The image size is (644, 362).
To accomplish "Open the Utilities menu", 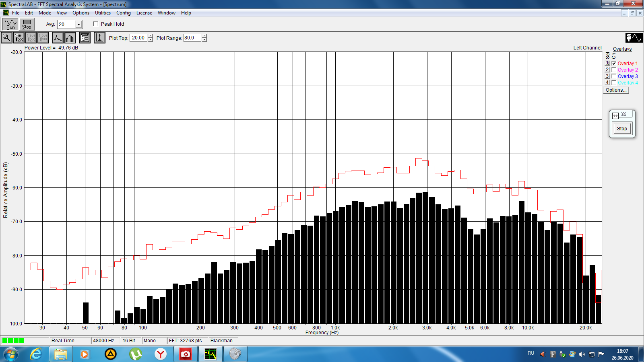I will click(x=103, y=13).
